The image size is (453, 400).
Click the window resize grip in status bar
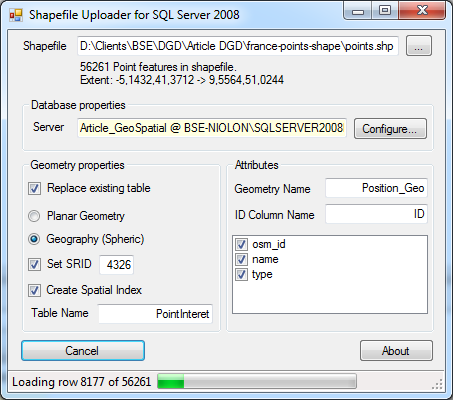point(437,384)
